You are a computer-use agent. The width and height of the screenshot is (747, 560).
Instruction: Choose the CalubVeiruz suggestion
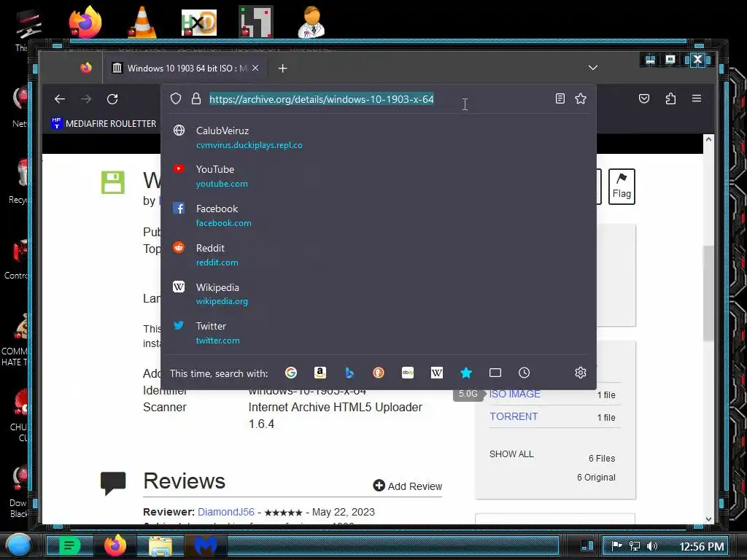tap(379, 137)
